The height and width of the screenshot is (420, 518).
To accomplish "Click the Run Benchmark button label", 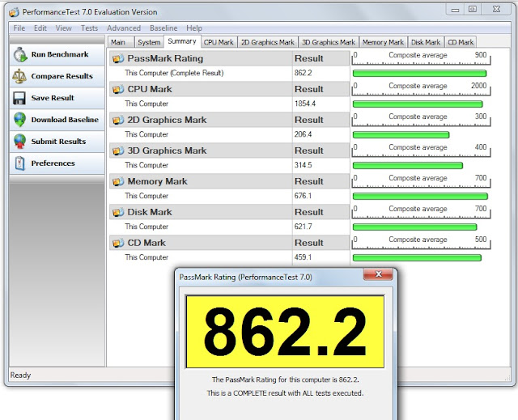I will pyautogui.click(x=60, y=54).
